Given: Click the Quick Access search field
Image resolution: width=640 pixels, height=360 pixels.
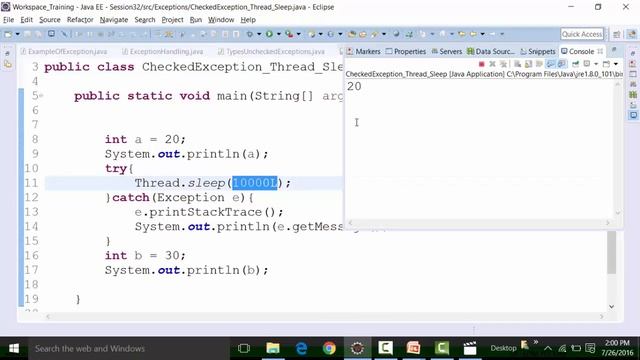Looking at the screenshot, I should [582, 34].
